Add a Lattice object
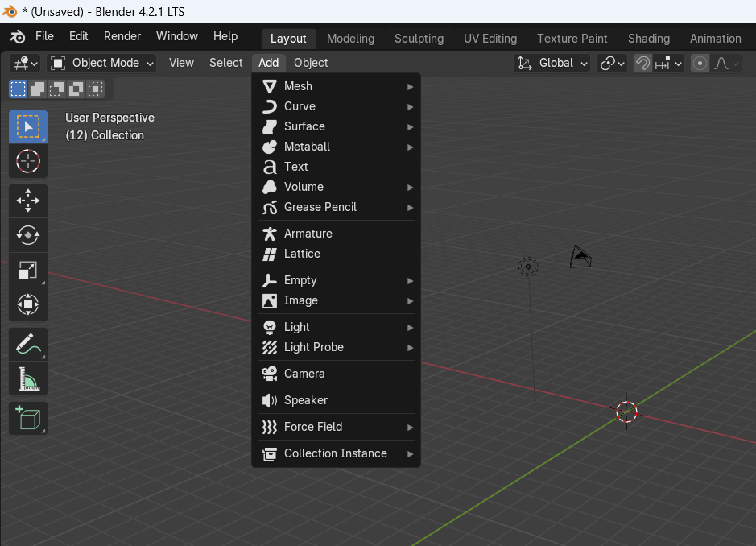 pyautogui.click(x=336, y=254)
